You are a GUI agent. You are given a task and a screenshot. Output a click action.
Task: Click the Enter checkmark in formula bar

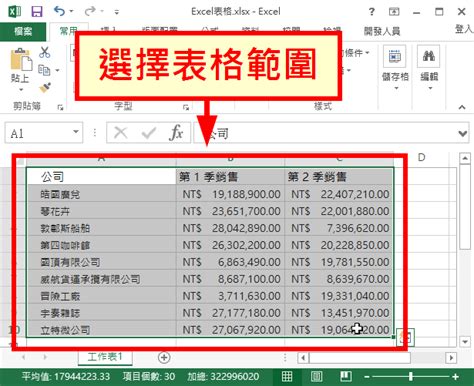149,133
